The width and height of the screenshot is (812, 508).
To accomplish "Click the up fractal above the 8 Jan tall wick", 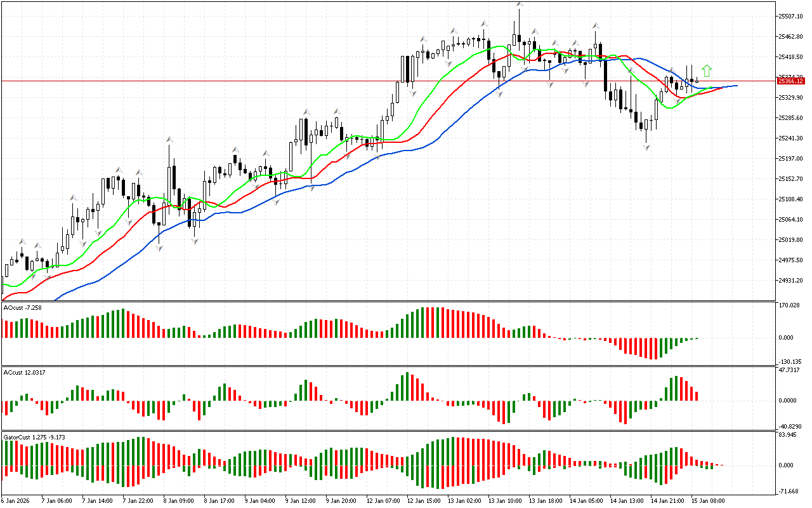I will coord(169,139).
